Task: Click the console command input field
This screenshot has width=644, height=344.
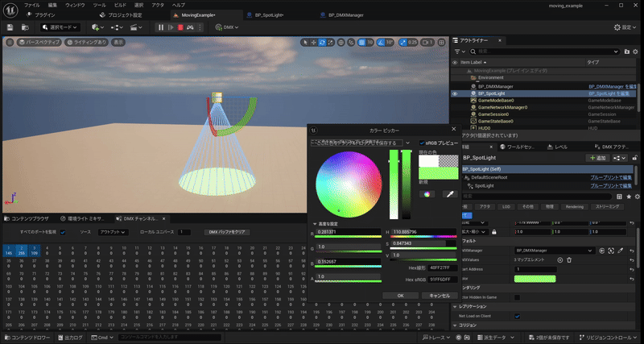Action: [169, 338]
